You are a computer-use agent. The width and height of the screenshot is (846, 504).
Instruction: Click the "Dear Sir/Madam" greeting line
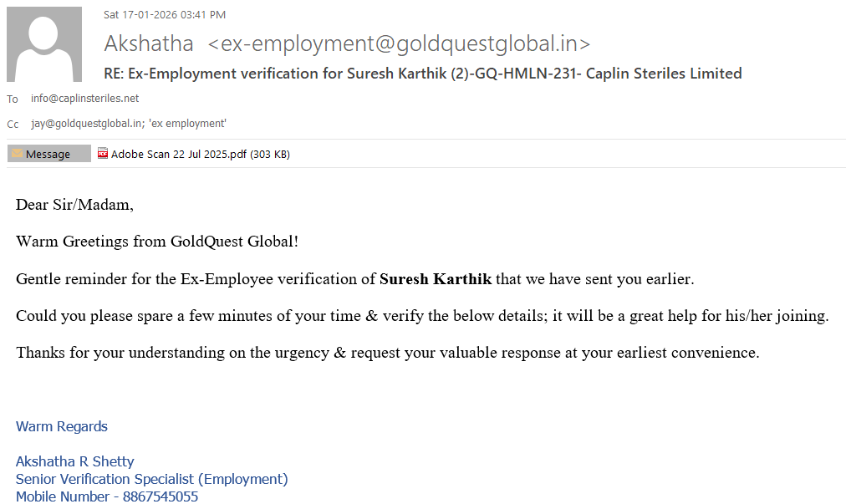click(x=74, y=205)
